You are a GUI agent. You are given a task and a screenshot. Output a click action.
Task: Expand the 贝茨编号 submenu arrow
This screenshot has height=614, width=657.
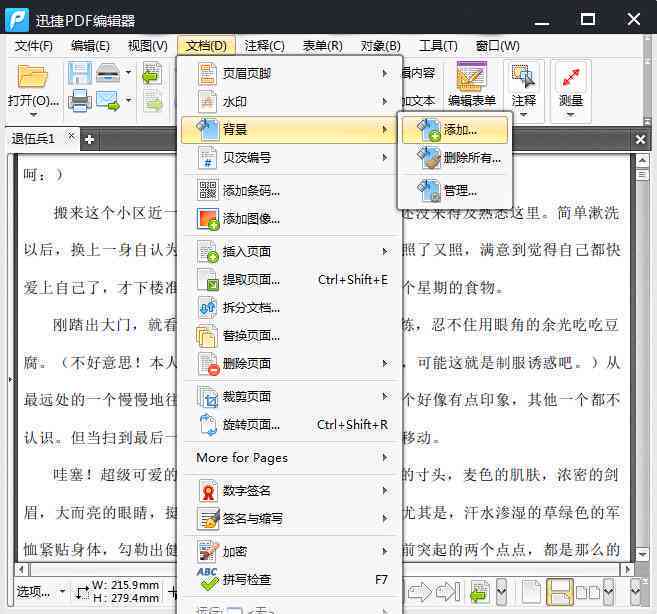pyautogui.click(x=385, y=158)
